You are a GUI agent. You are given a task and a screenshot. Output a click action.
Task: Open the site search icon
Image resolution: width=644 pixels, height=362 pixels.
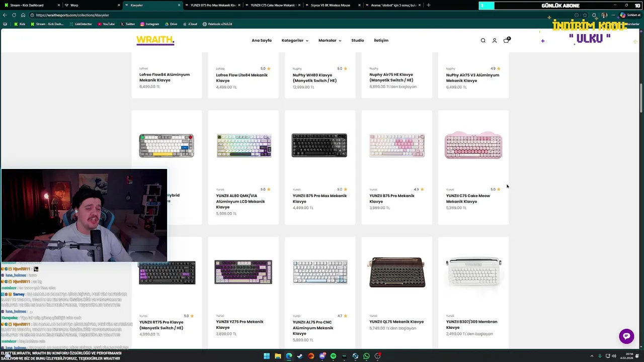point(483,40)
